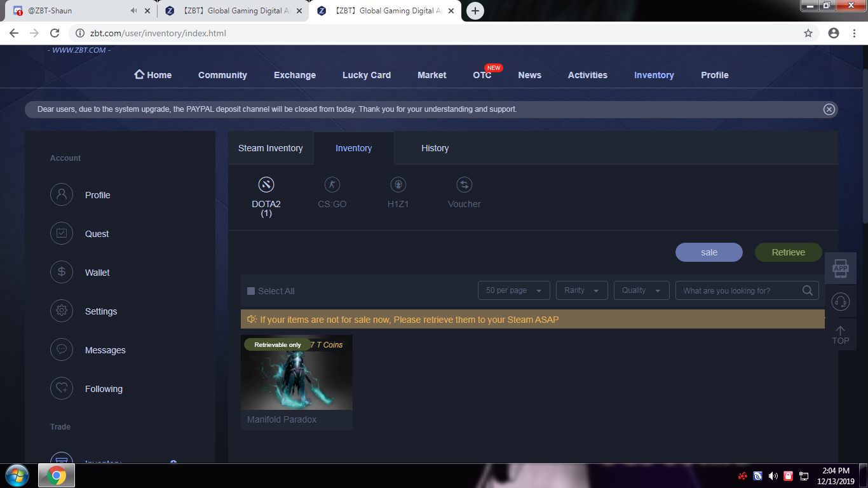This screenshot has width=868, height=488.
Task: Switch to the History tab
Action: (435, 148)
